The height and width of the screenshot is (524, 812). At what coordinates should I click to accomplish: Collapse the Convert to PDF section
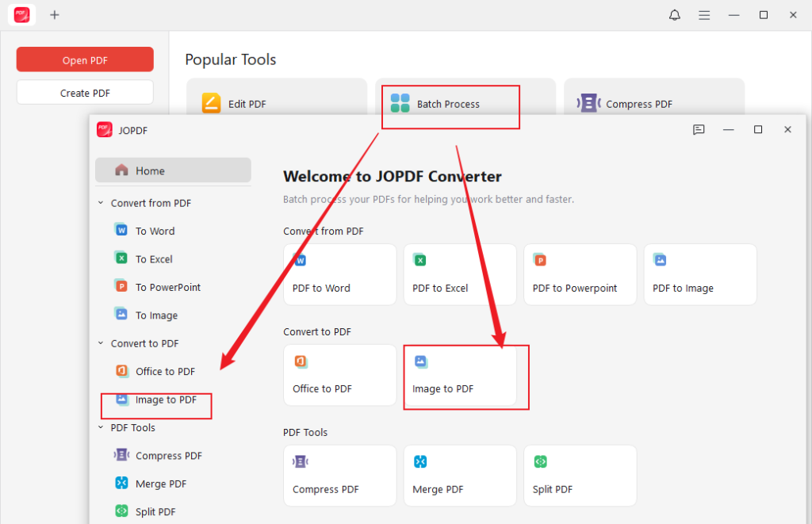(x=100, y=343)
